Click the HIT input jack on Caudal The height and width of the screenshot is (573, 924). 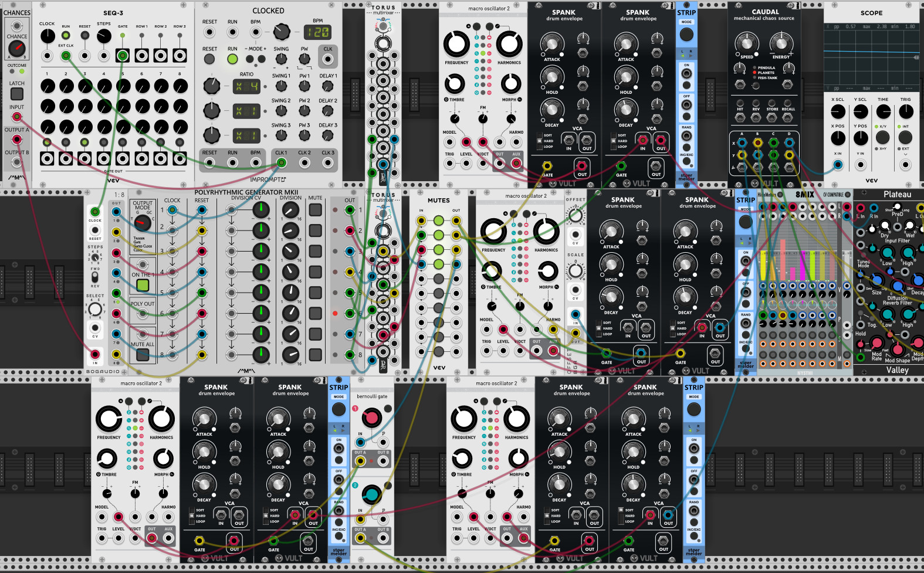(740, 117)
